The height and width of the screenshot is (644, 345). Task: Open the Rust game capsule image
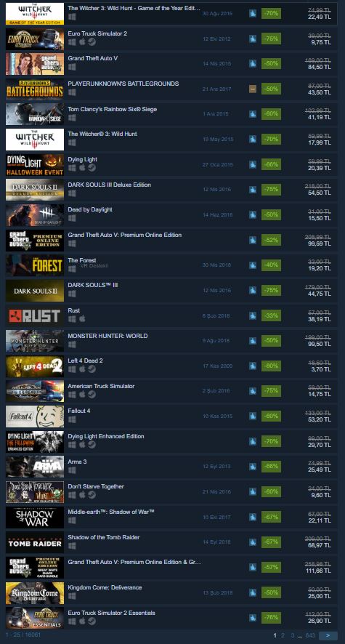pos(35,316)
